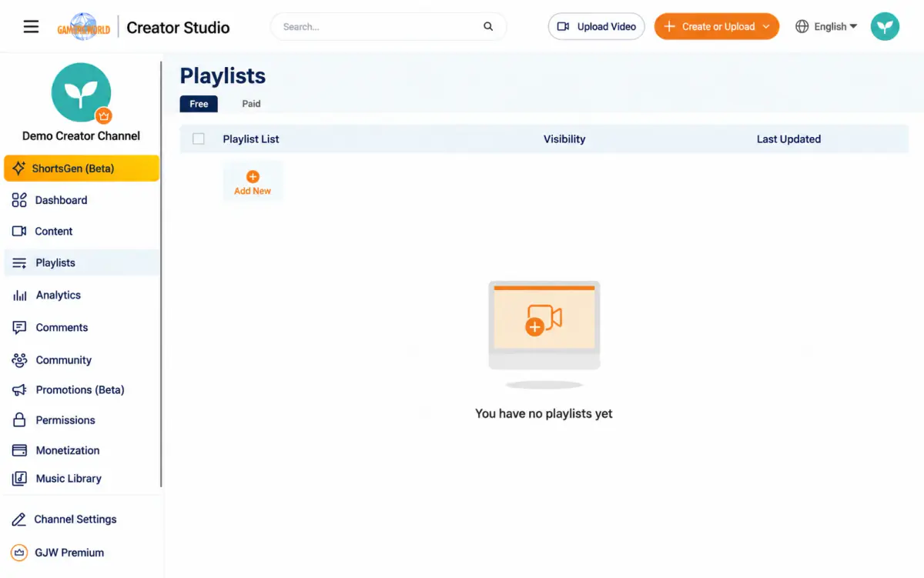Click 'You have no playlists yet' text
Image resolution: width=924 pixels, height=578 pixels.
click(544, 414)
